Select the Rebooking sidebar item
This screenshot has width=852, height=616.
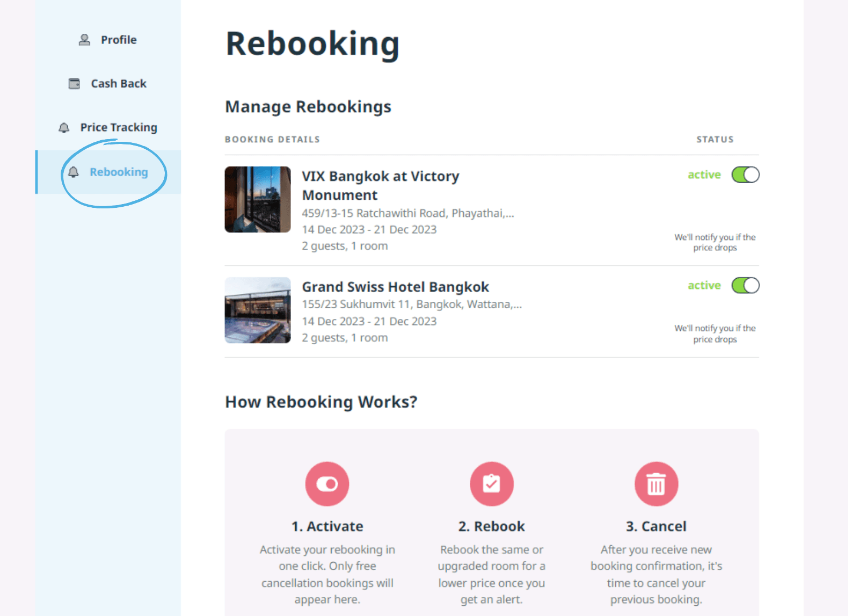pyautogui.click(x=108, y=172)
